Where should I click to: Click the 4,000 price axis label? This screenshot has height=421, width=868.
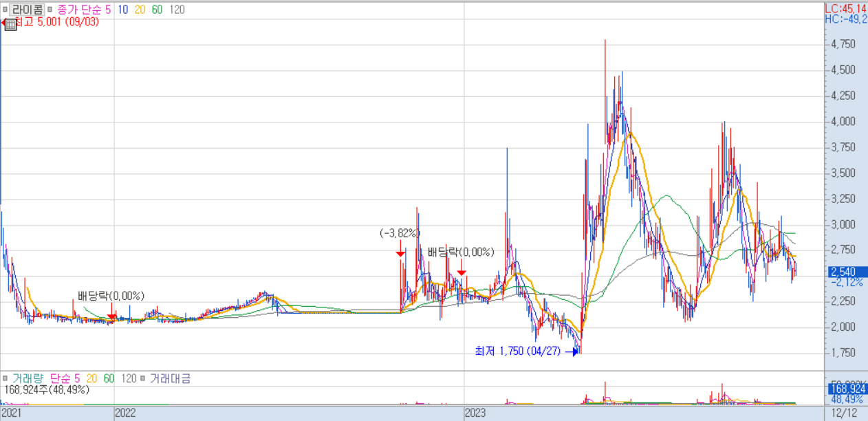[843, 121]
